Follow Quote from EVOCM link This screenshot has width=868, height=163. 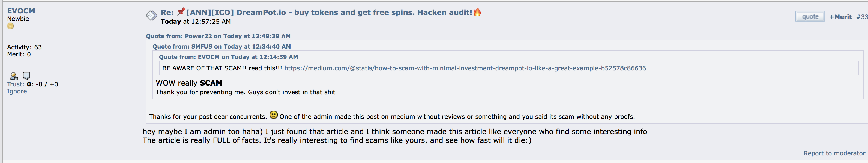(x=228, y=57)
